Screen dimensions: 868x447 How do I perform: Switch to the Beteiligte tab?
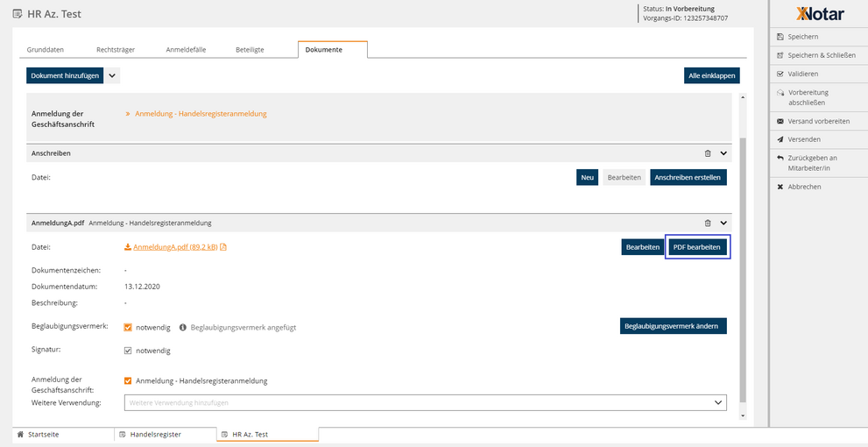250,50
